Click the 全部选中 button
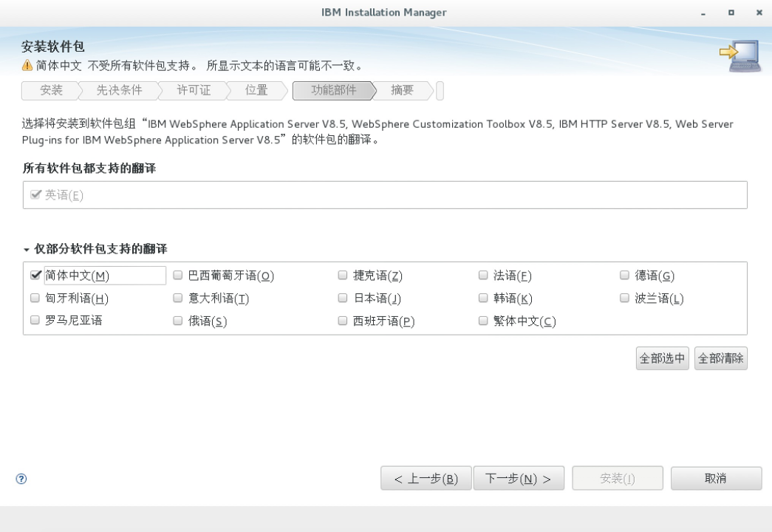The width and height of the screenshot is (772, 532). (662, 358)
